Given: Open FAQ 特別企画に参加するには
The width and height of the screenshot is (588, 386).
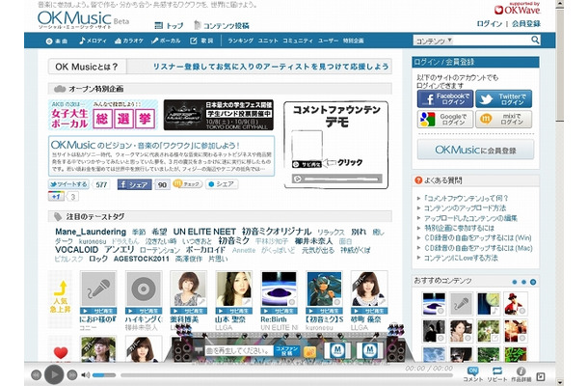Looking at the screenshot, I should pyautogui.click(x=459, y=228).
